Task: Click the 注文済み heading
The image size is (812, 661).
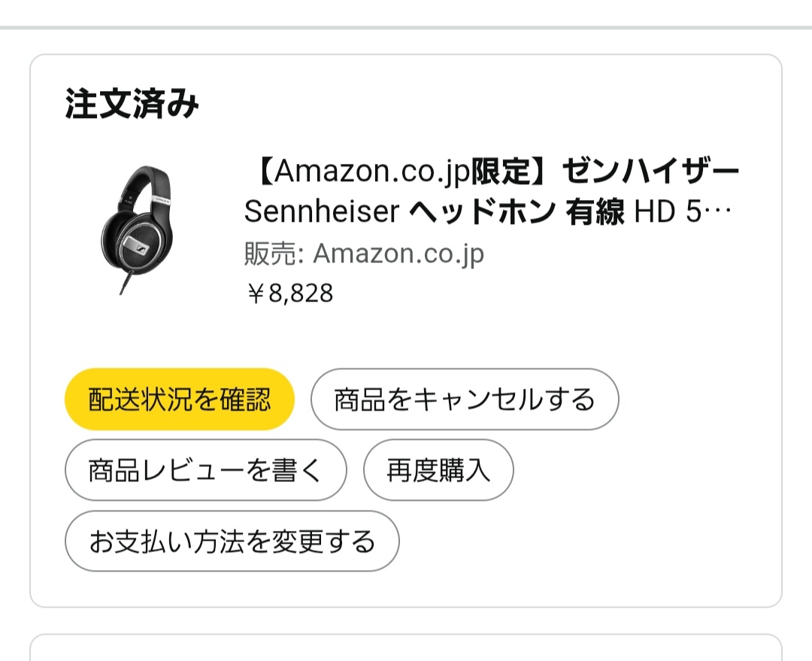Action: tap(132, 104)
